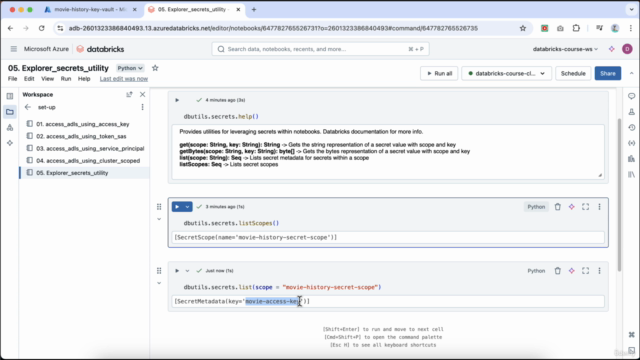640x360 pixels.
Task: Go back from the set-up folder
Action: click(x=28, y=107)
